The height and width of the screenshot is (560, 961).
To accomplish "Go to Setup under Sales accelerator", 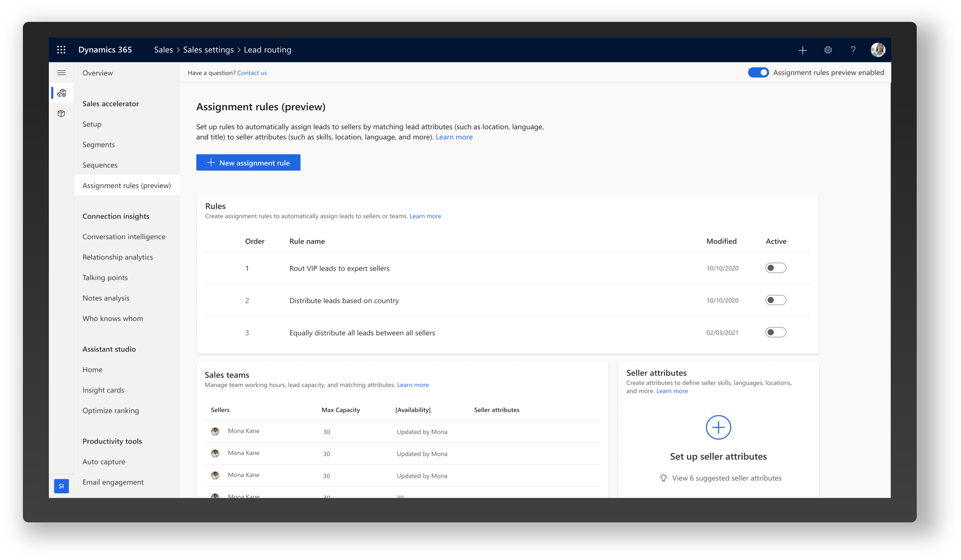I will pyautogui.click(x=92, y=124).
